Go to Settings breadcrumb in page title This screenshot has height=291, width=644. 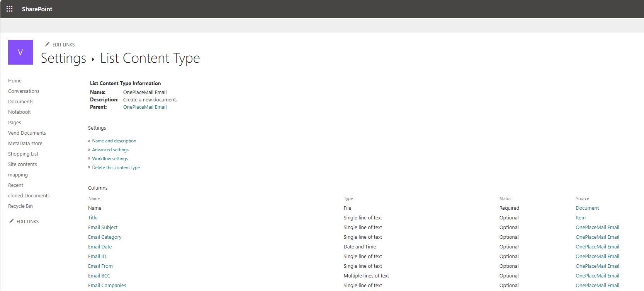pos(64,58)
